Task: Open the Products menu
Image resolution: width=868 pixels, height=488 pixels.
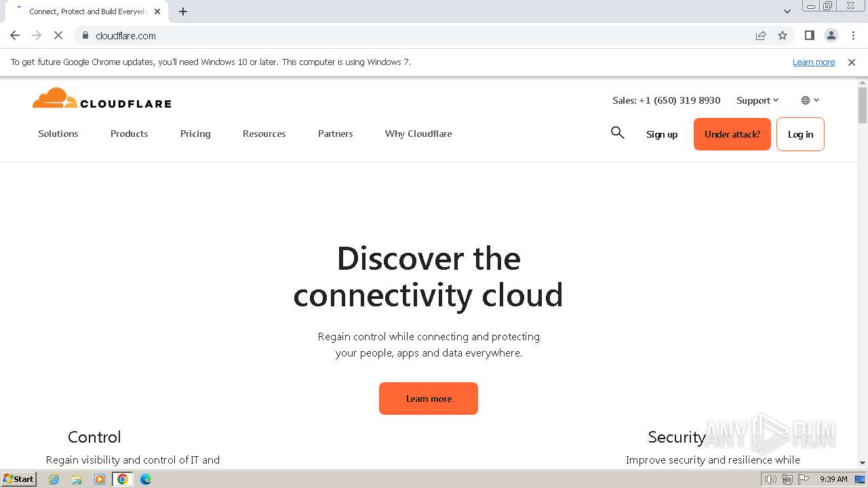Action: 130,134
